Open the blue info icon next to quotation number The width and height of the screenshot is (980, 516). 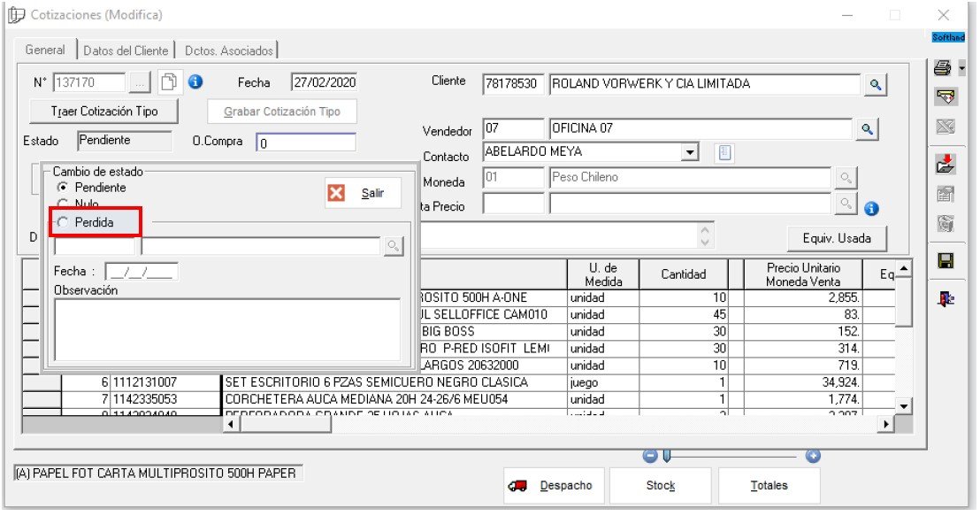point(195,82)
